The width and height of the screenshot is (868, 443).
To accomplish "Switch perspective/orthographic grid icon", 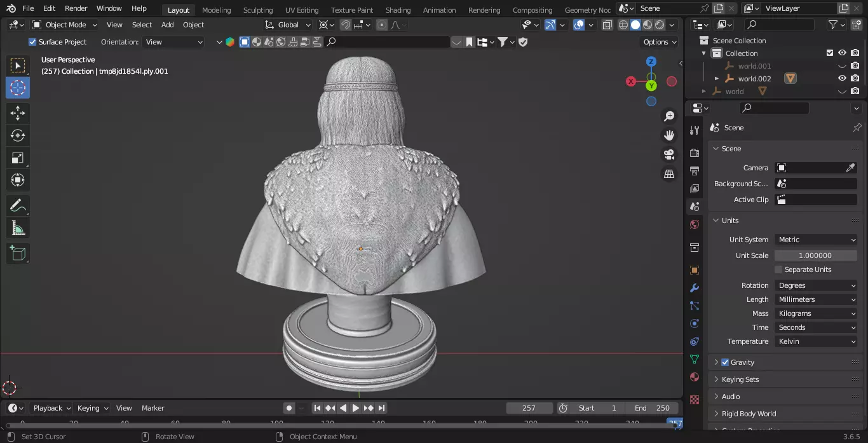I will [x=669, y=174].
